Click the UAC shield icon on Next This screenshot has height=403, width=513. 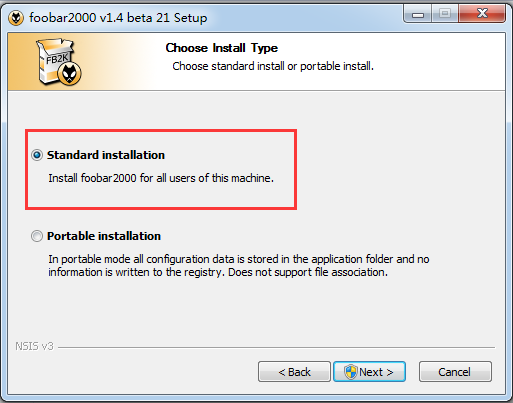[x=351, y=372]
